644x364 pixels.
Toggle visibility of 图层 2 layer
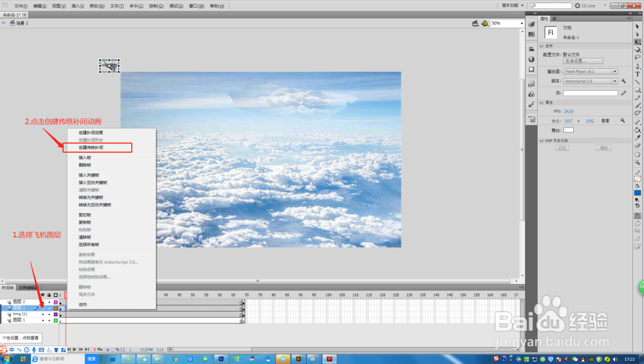[43, 302]
